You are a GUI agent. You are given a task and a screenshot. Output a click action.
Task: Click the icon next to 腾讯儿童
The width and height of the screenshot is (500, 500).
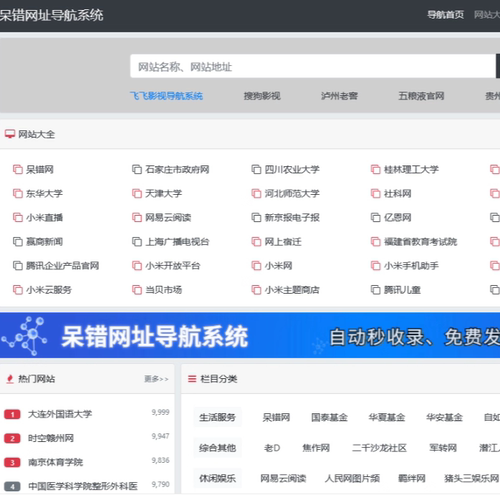[x=376, y=290]
